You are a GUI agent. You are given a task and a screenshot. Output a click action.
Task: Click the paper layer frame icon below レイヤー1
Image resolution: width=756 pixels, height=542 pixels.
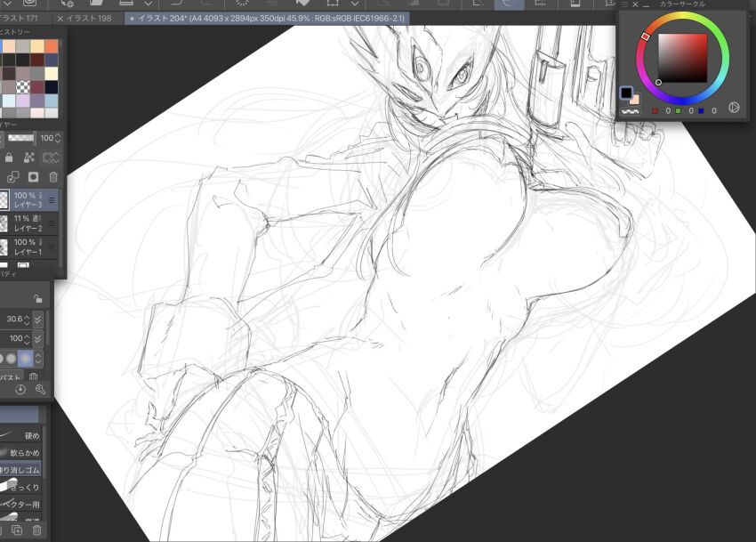(23, 264)
